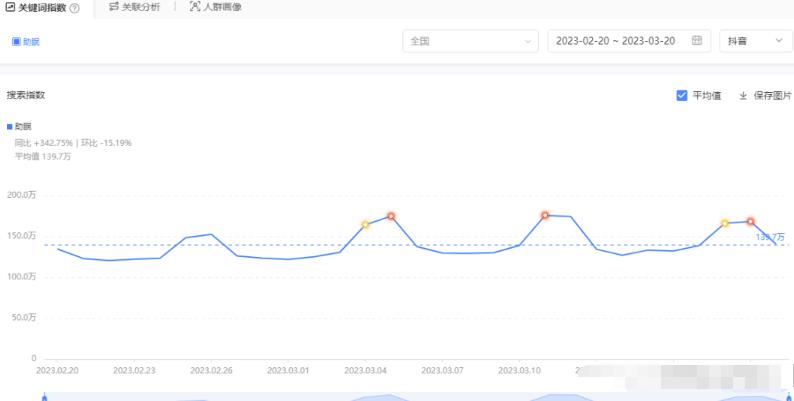Click the 人群画像 portrait icon
Screen dimensions: 794x401
tap(195, 7)
